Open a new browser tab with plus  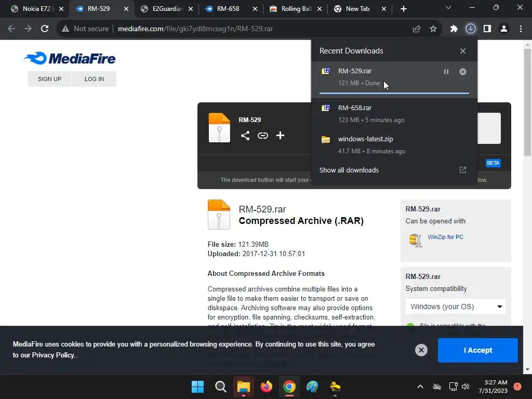403,9
